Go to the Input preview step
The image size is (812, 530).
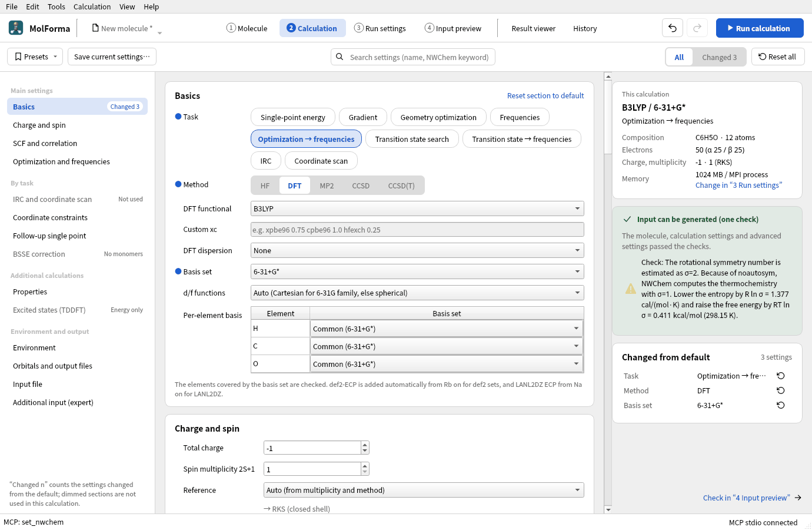(453, 28)
